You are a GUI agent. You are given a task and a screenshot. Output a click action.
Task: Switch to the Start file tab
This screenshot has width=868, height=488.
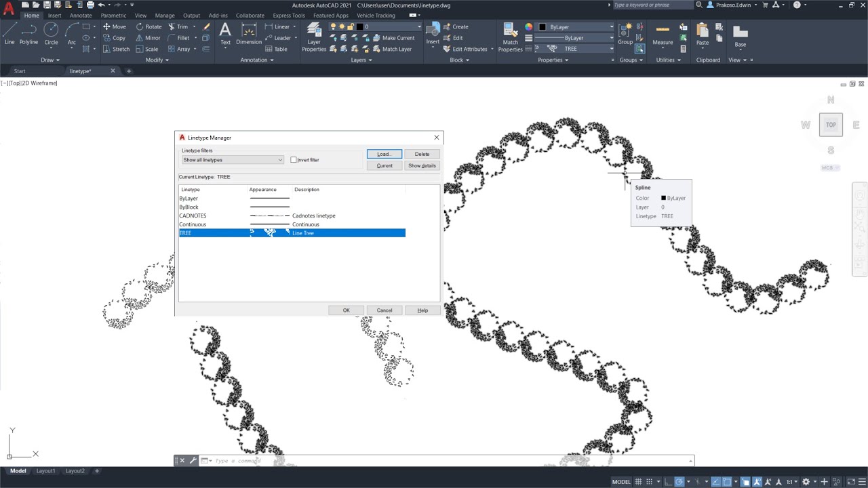[x=20, y=71]
